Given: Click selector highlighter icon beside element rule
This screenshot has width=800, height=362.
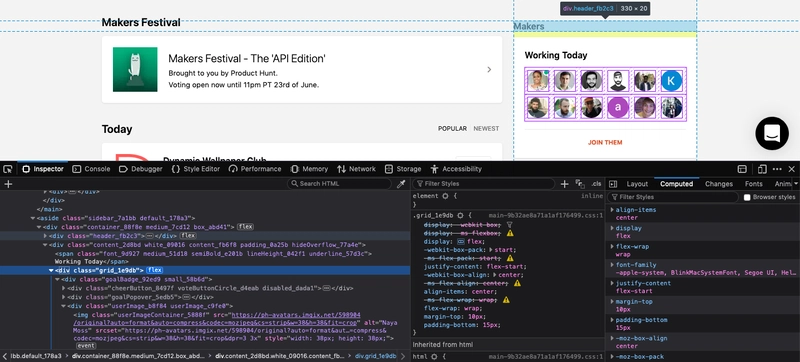Looking at the screenshot, I should (x=445, y=196).
